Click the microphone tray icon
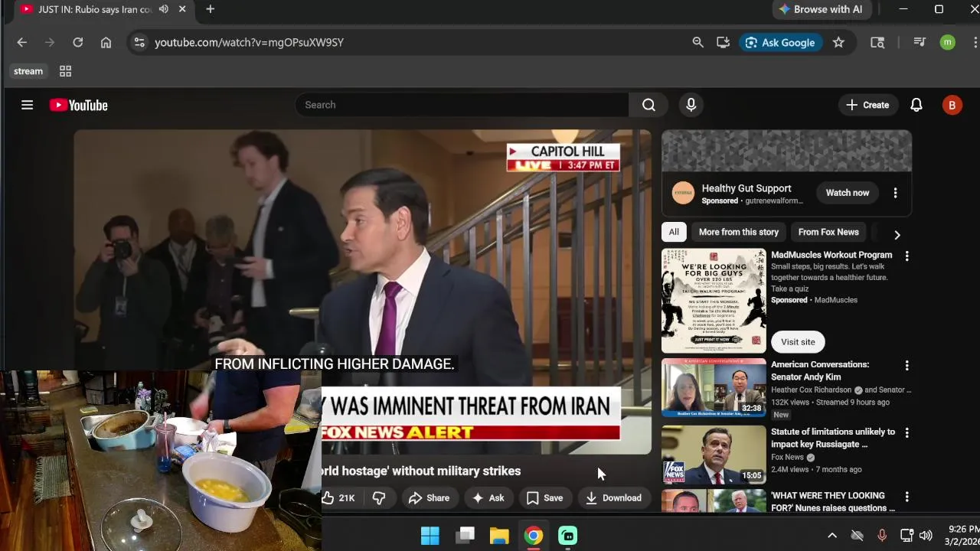 coord(881,536)
